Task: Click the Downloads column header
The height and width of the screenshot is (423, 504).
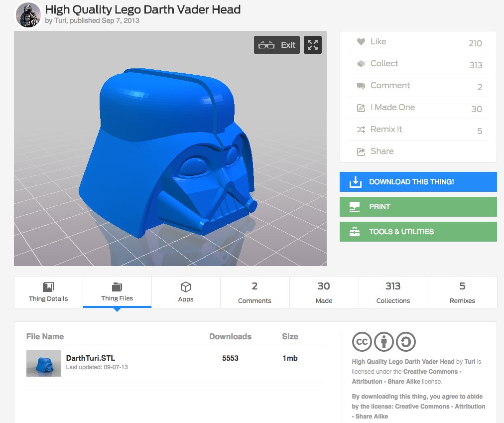Action: [x=231, y=336]
